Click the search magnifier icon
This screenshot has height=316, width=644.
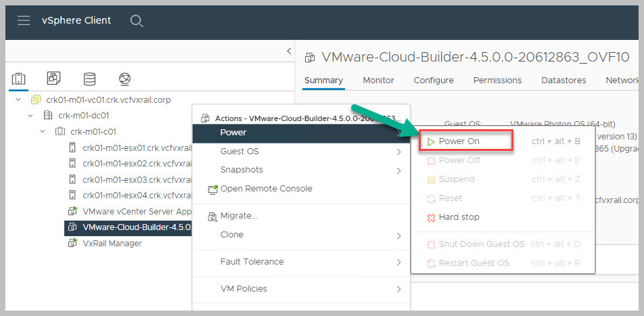137,20
